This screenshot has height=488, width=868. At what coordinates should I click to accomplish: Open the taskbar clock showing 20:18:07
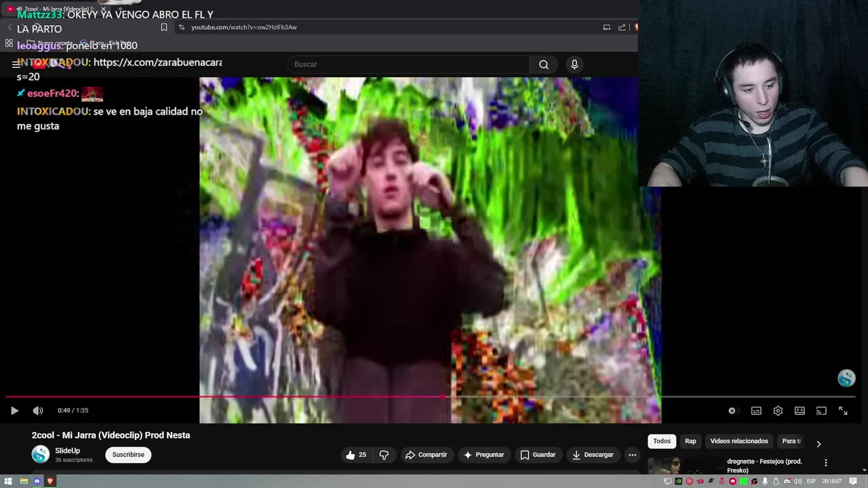[831, 481]
